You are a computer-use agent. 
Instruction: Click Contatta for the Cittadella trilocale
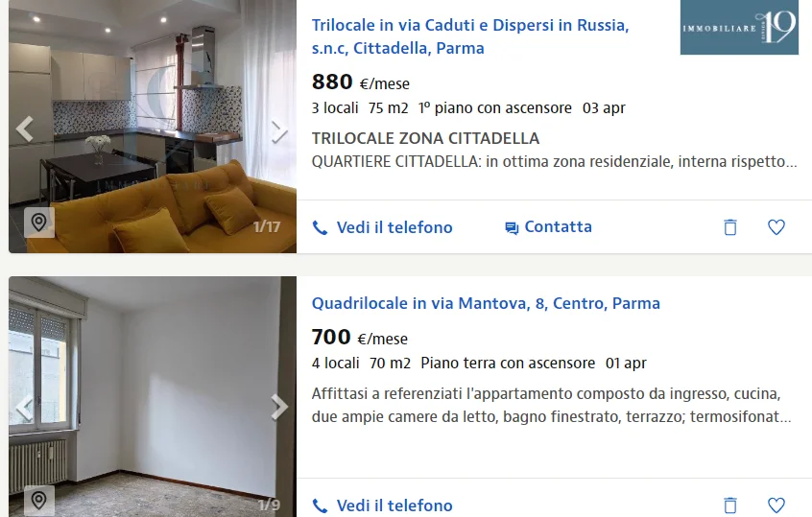548,226
